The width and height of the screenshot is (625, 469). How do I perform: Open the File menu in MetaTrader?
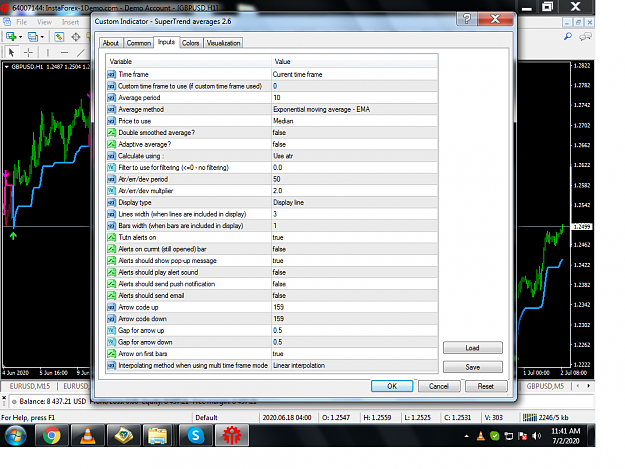pyautogui.click(x=22, y=22)
